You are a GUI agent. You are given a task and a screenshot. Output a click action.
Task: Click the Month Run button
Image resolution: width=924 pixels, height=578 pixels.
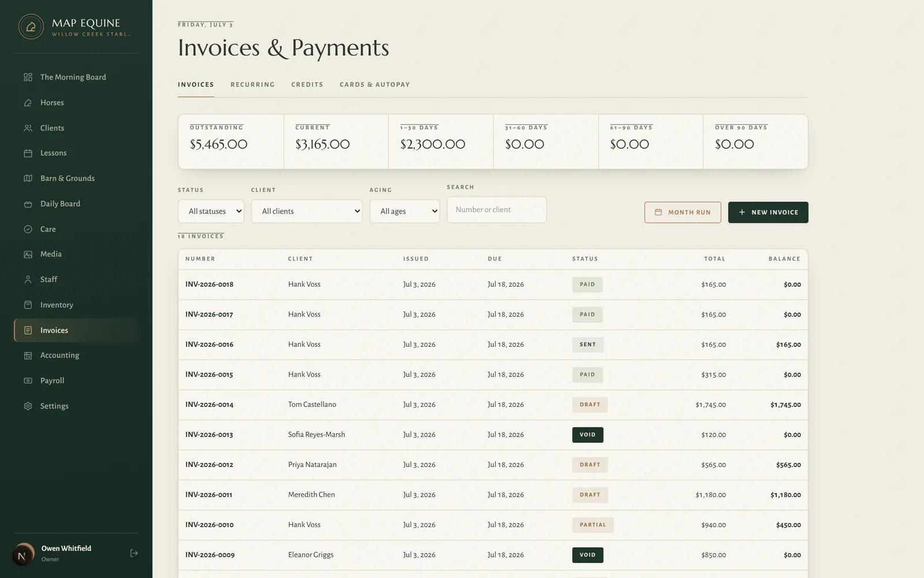pyautogui.click(x=683, y=212)
